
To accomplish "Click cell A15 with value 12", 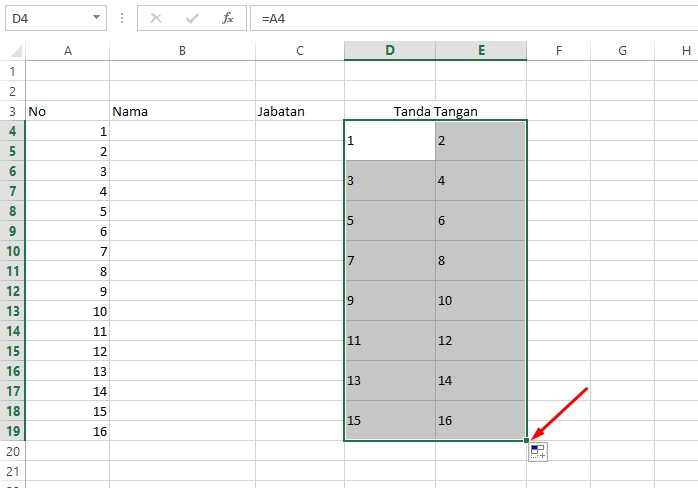I will (x=68, y=351).
